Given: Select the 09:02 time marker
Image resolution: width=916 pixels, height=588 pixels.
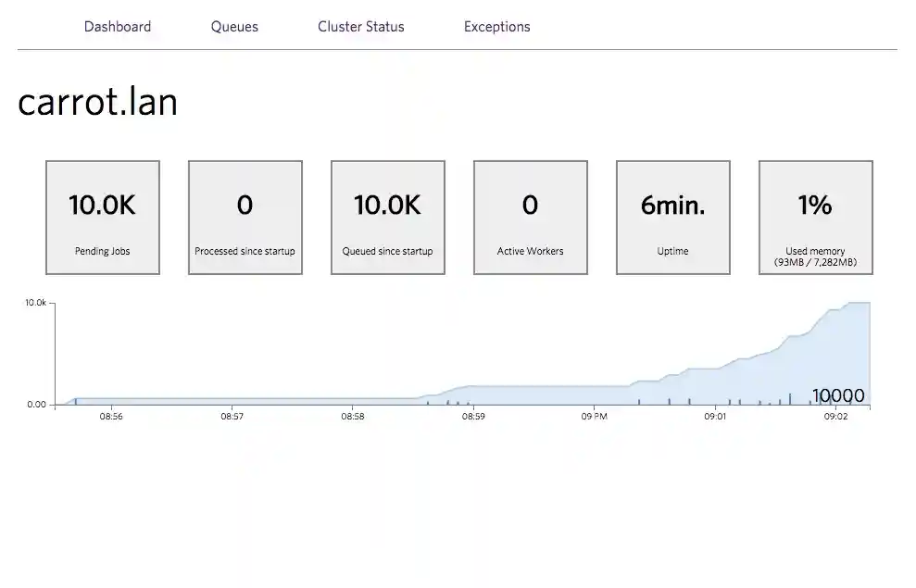Looking at the screenshot, I should click(836, 416).
